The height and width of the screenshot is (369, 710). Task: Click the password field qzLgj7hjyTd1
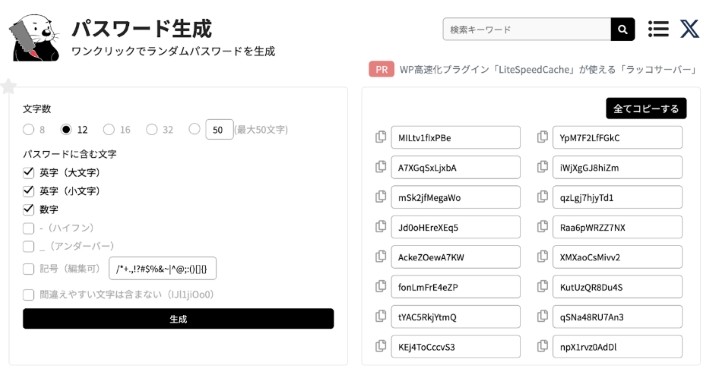pyautogui.click(x=617, y=197)
